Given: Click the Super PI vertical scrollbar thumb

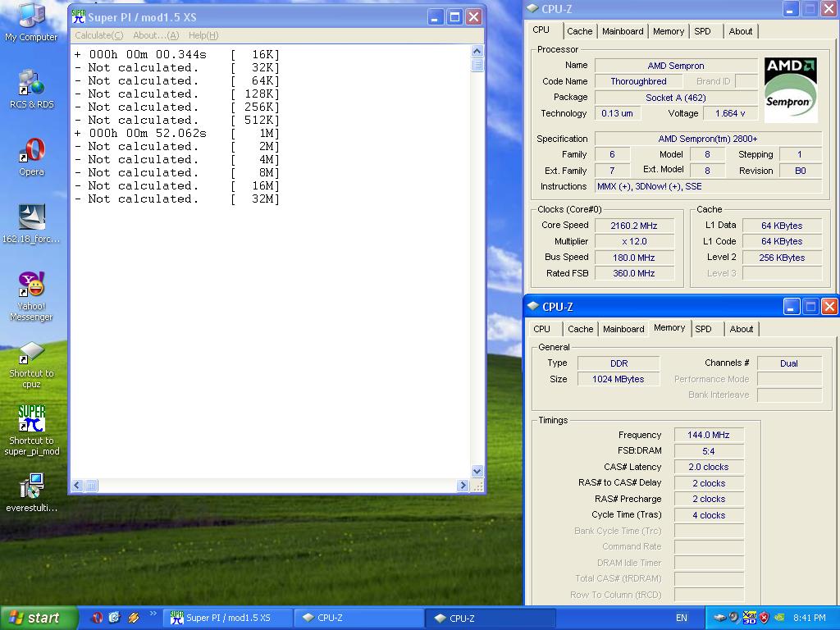Looking at the screenshot, I should (477, 65).
